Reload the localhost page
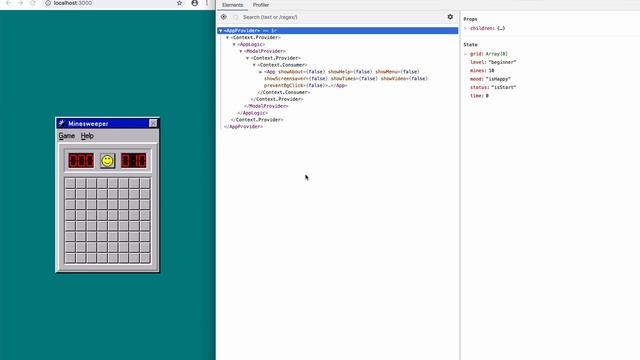This screenshot has width=640, height=360. [x=33, y=3]
